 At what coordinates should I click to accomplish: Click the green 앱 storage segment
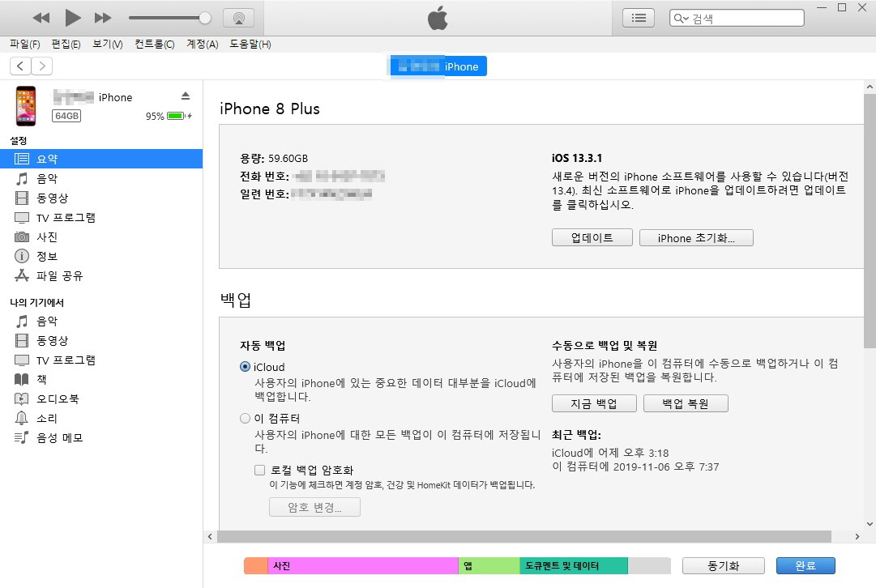489,565
